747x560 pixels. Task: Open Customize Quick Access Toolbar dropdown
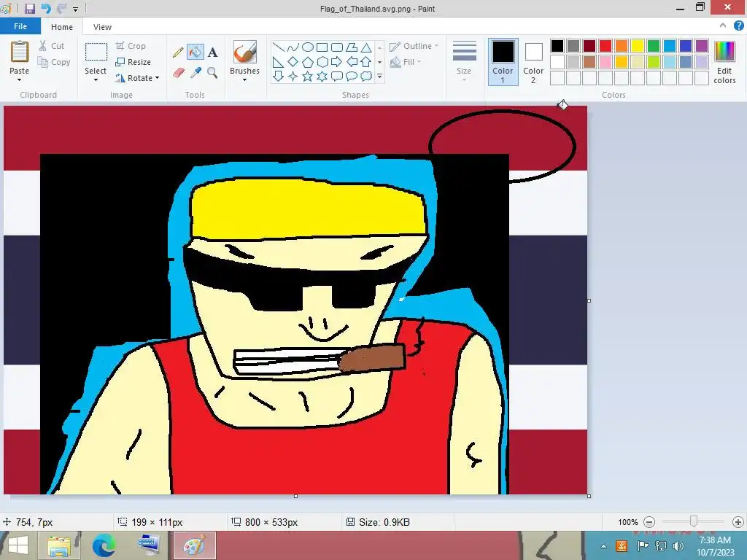75,9
